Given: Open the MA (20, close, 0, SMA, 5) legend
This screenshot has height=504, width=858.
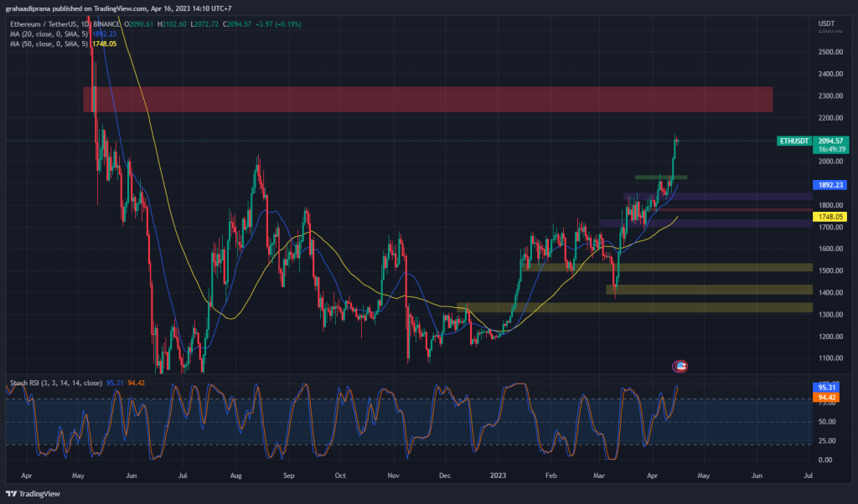Looking at the screenshot, I should [x=49, y=33].
